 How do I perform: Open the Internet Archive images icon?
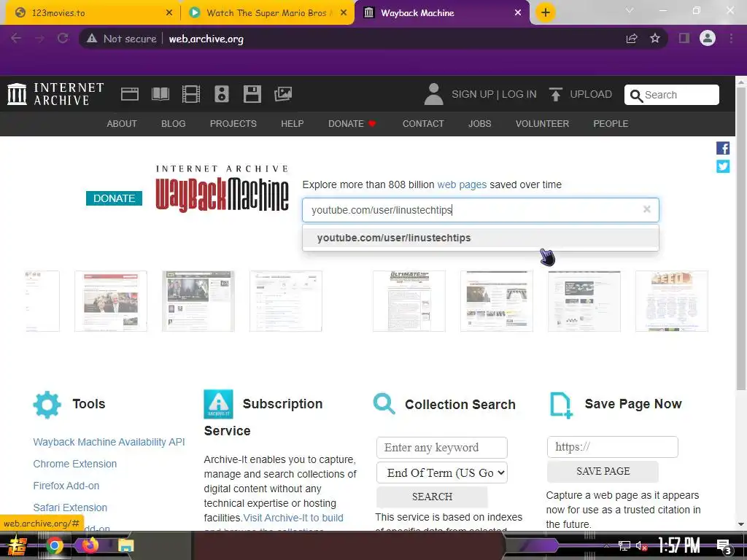click(x=283, y=94)
